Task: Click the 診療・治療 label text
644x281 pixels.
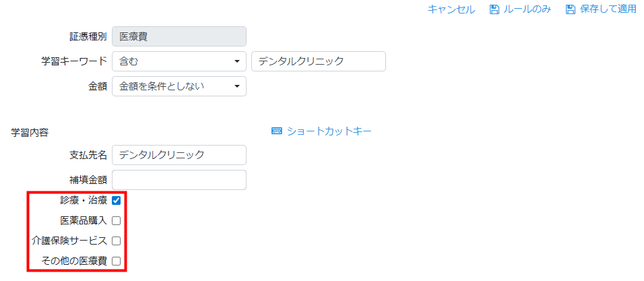Action: pos(83,200)
